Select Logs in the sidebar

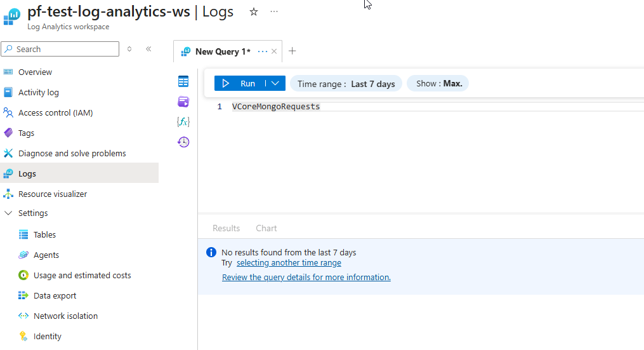[x=79, y=173]
